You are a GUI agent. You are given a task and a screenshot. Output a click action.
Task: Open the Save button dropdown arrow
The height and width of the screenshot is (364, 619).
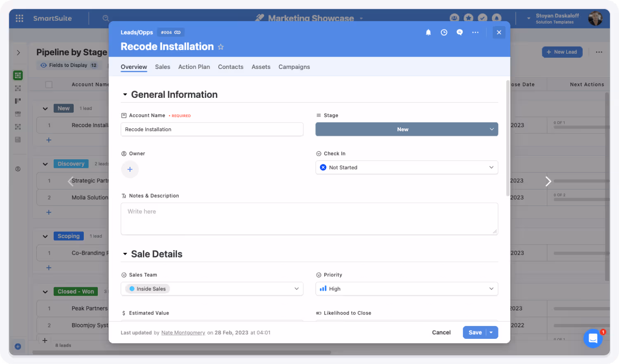pyautogui.click(x=491, y=332)
